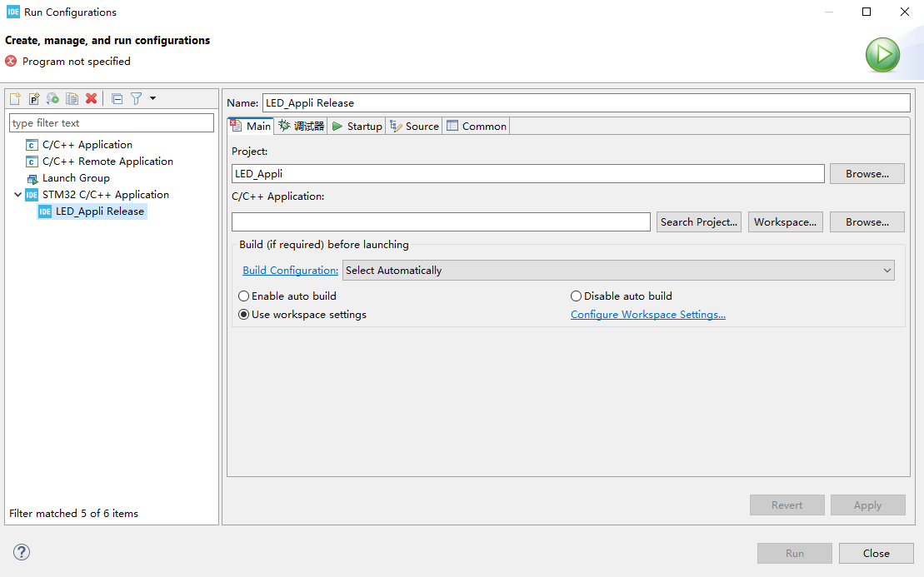Select Use workspace settings radio option
The height and width of the screenshot is (577, 924).
pyautogui.click(x=302, y=315)
